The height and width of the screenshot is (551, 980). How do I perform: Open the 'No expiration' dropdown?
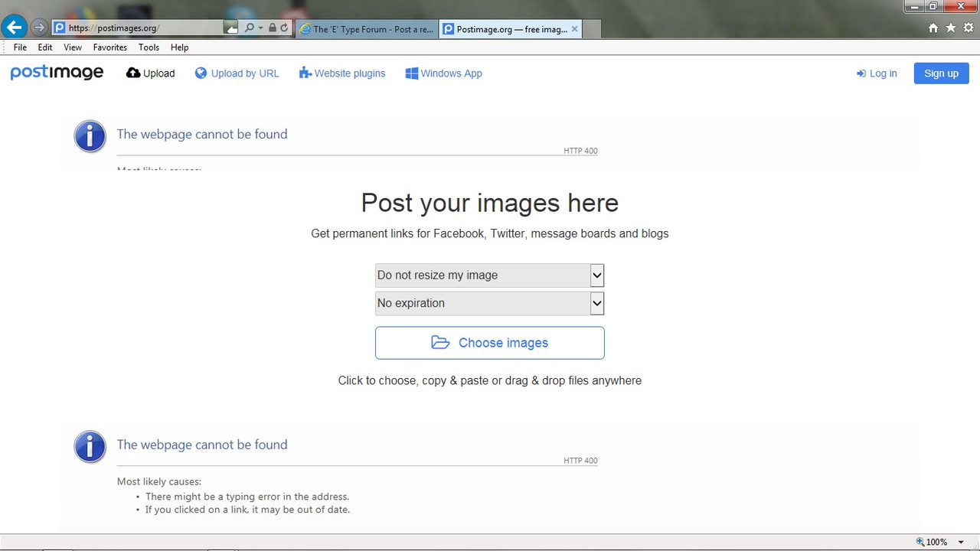point(490,303)
